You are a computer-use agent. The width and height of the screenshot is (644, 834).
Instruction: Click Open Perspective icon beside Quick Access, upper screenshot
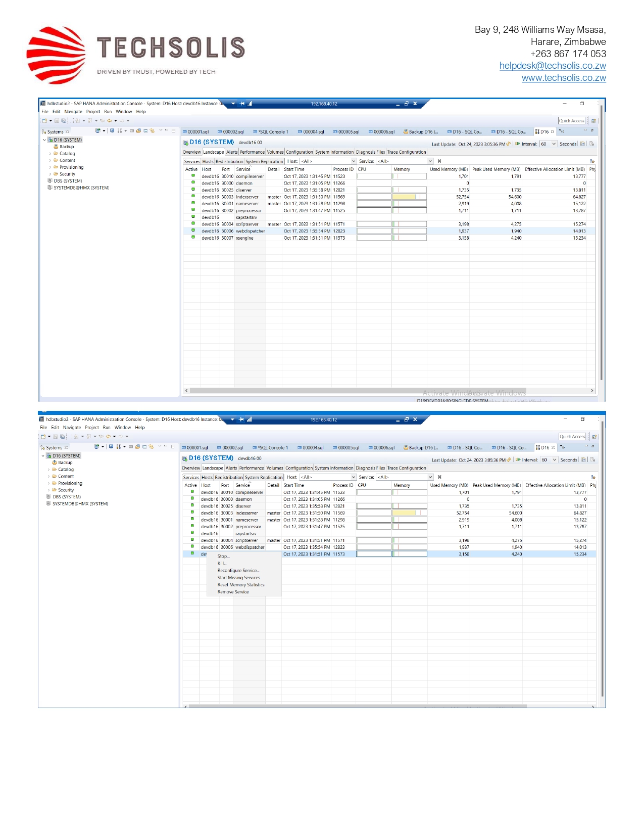click(593, 121)
